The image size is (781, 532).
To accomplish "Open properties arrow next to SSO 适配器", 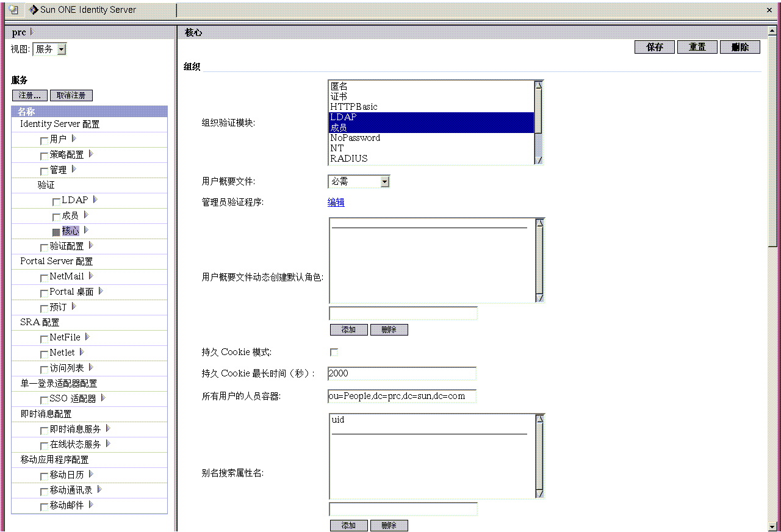I will 103,398.
